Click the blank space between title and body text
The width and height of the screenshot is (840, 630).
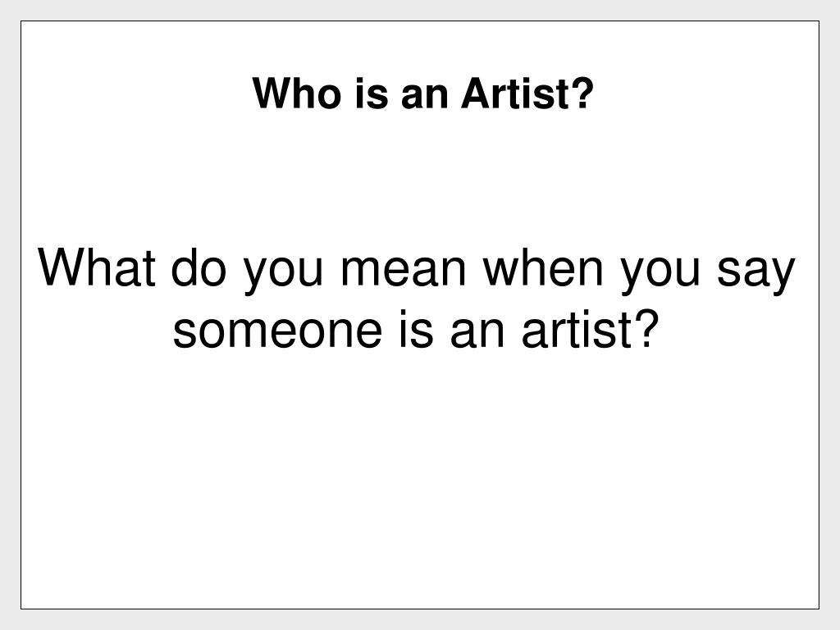coord(420,177)
